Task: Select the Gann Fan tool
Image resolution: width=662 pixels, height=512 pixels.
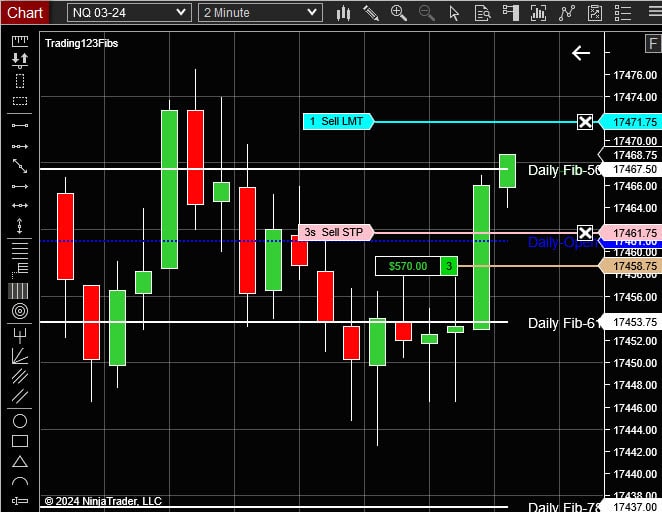Action: (20, 356)
